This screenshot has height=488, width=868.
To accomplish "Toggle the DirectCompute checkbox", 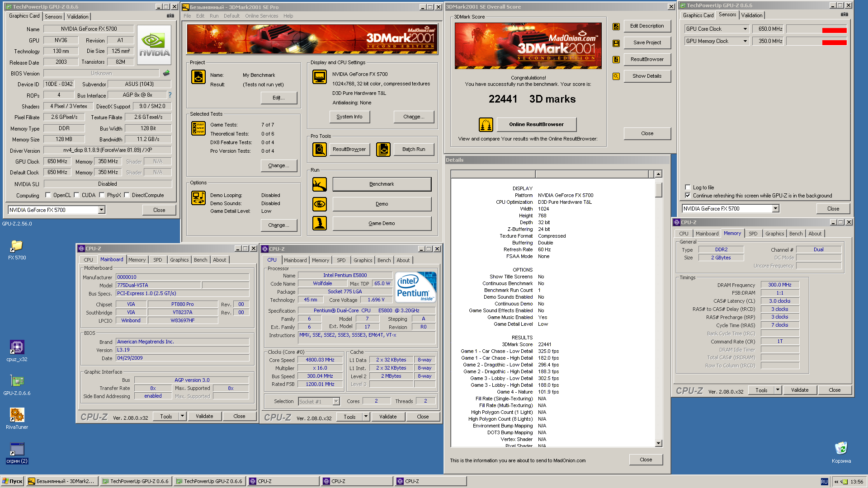I will (x=127, y=195).
